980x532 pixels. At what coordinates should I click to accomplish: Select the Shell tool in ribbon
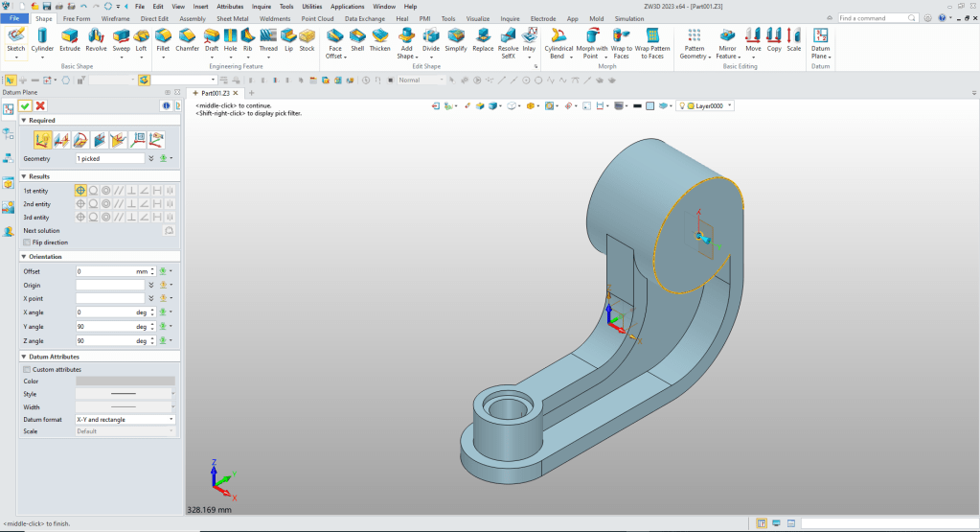[357, 35]
